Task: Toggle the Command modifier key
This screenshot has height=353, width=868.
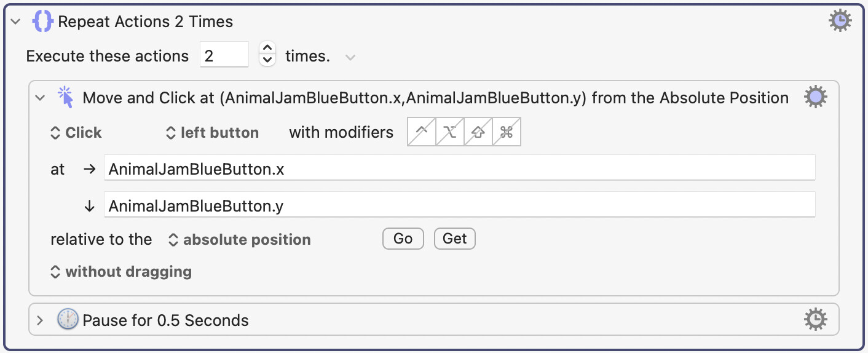Action: (x=507, y=133)
